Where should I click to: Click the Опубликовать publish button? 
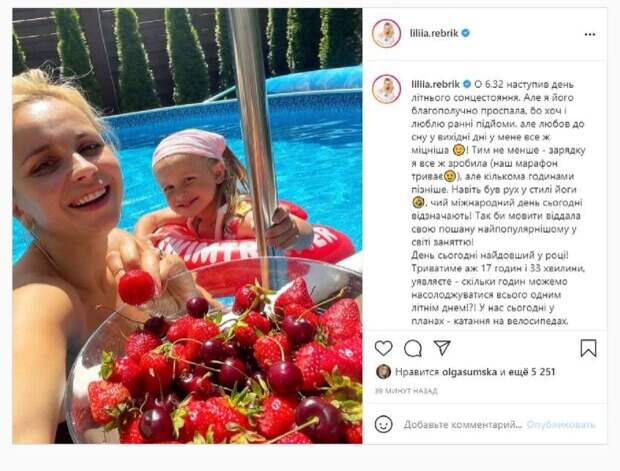pos(561,425)
